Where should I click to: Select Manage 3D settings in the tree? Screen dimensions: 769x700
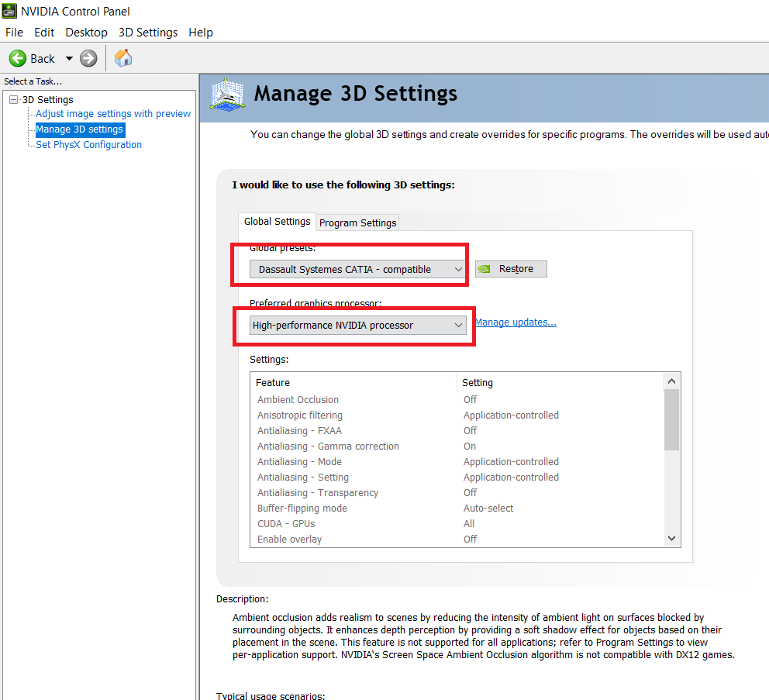80,129
